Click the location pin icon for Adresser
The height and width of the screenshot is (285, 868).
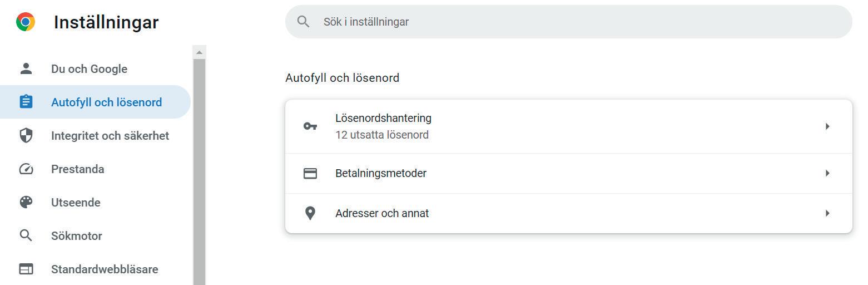(x=310, y=213)
